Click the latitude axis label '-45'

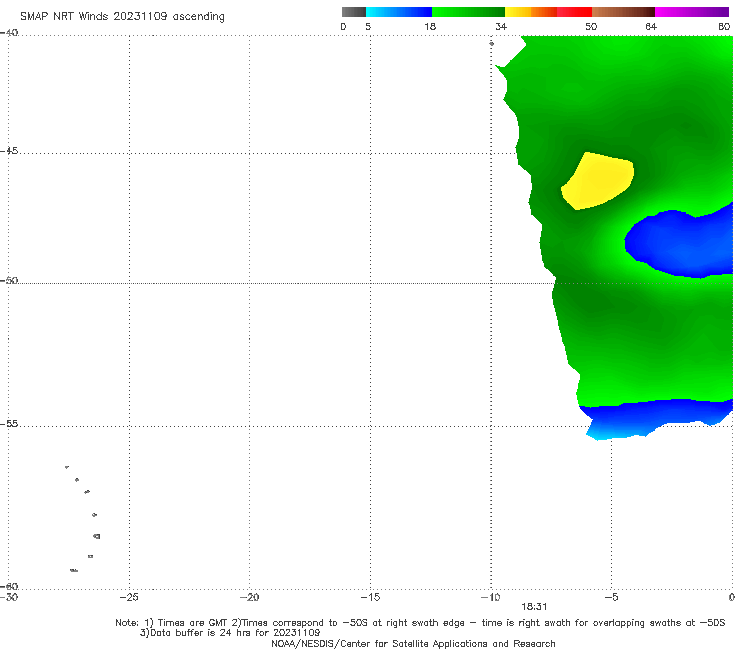pyautogui.click(x=9, y=151)
